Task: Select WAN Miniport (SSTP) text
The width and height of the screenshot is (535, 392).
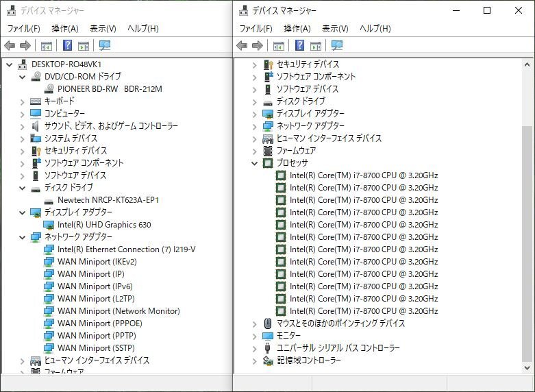Action: coord(96,348)
